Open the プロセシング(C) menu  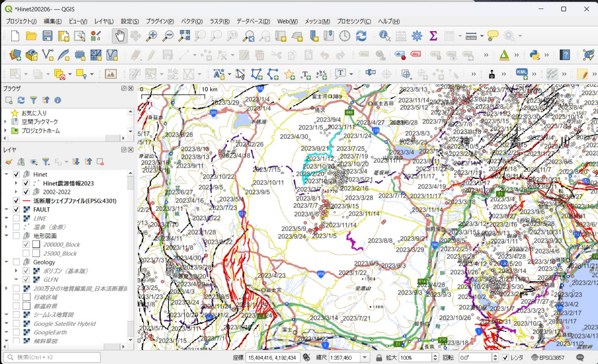tap(354, 21)
